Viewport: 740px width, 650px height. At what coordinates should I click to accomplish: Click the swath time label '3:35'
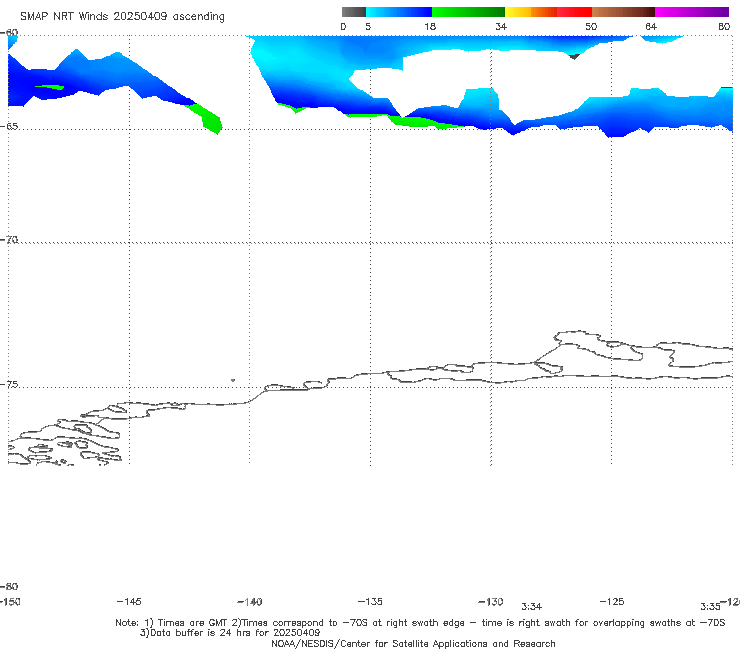710,607
